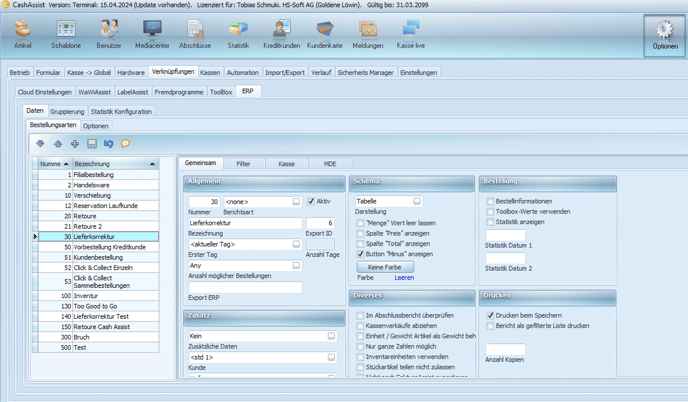
Task: Open the Meldungen module
Action: click(x=368, y=34)
